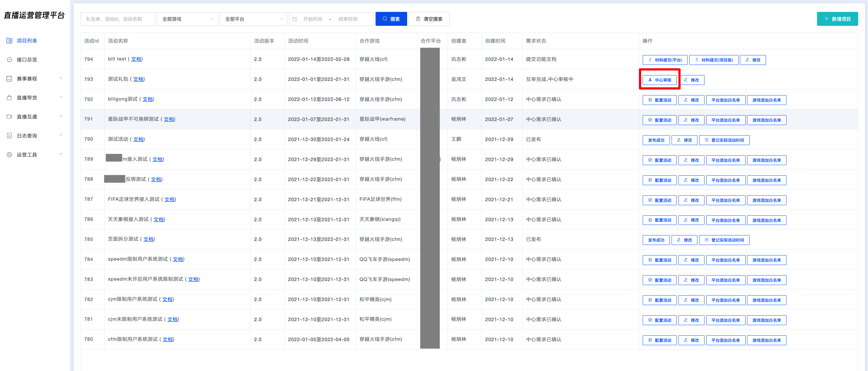
Task: Click the 运营工具 gear icon
Action: click(10, 155)
